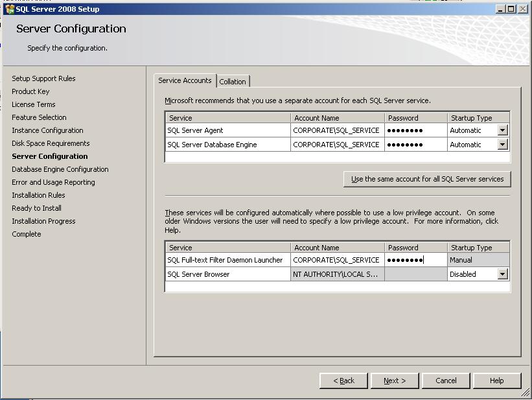
Task: Click the Startup Type header in bottom table
Action: click(478, 248)
